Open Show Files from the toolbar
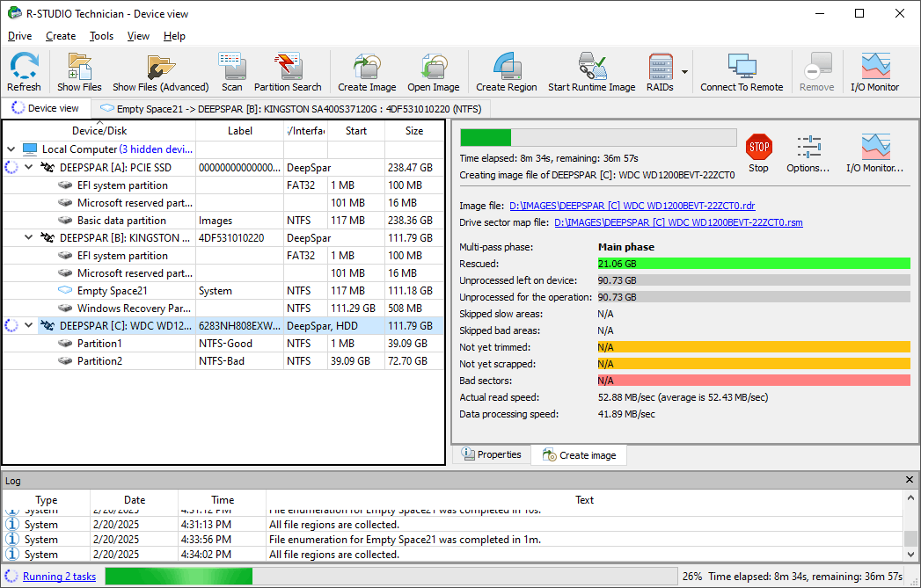 [x=79, y=71]
